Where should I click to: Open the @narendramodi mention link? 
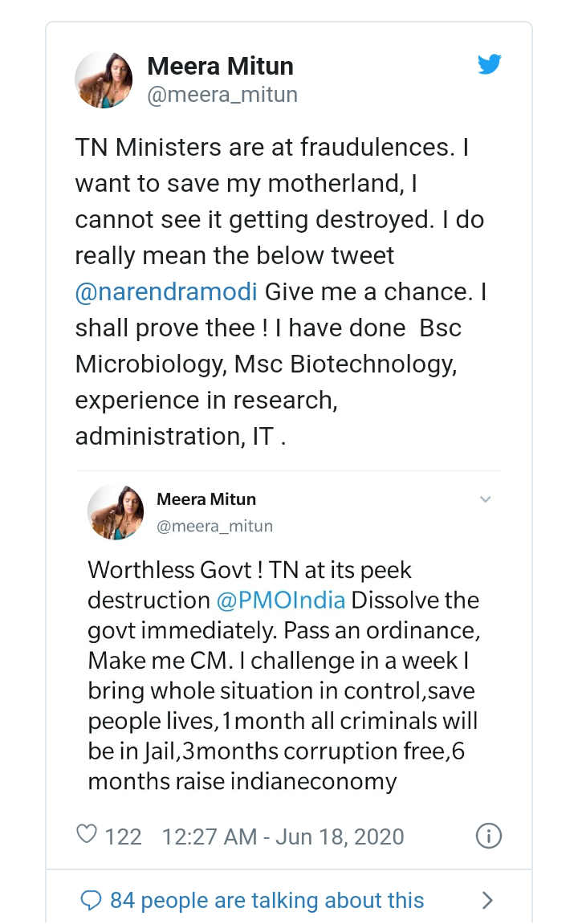(x=166, y=291)
